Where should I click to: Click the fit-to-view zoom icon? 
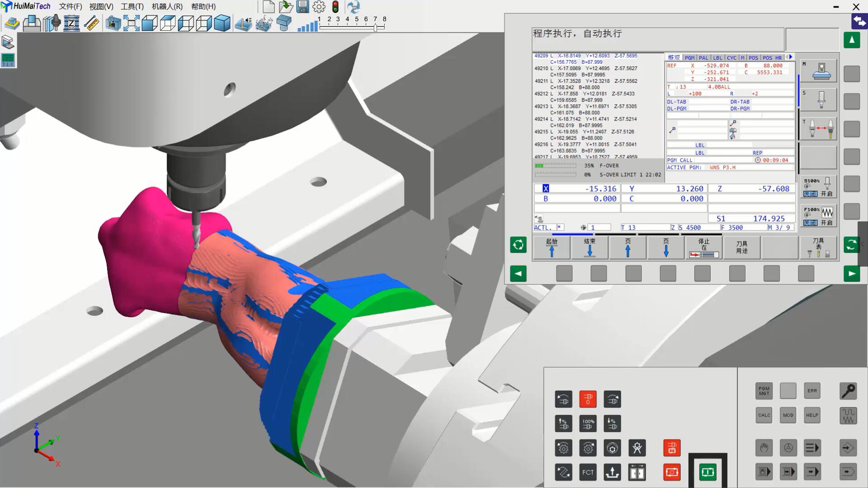[x=131, y=23]
